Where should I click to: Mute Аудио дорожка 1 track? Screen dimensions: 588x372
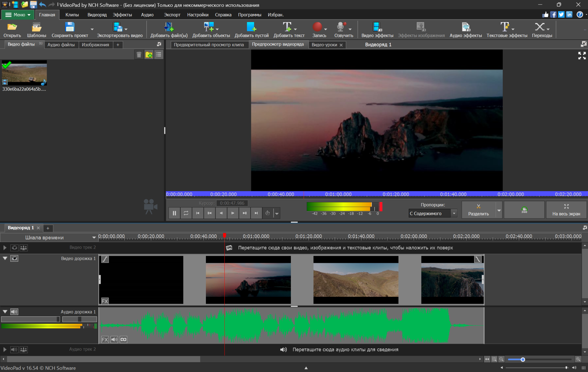click(x=14, y=312)
